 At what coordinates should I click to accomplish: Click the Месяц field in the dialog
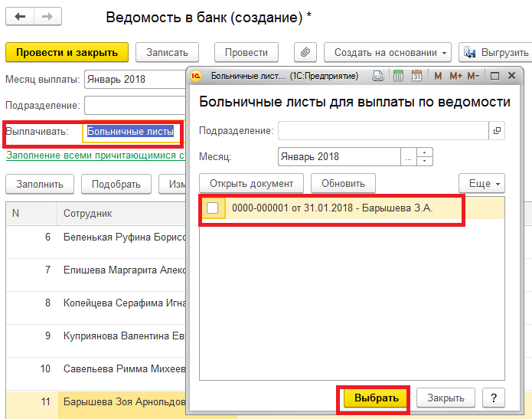coord(339,157)
